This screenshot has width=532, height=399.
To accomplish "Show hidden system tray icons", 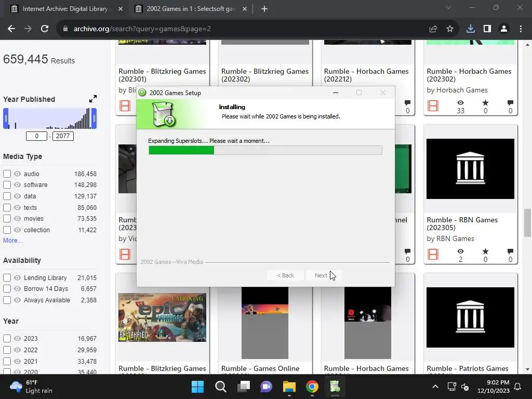I will (x=435, y=387).
